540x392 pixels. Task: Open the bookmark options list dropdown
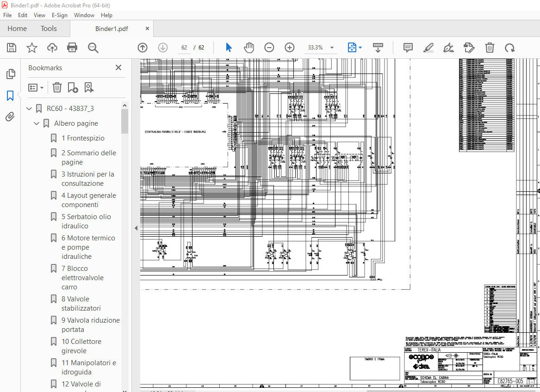pos(36,87)
